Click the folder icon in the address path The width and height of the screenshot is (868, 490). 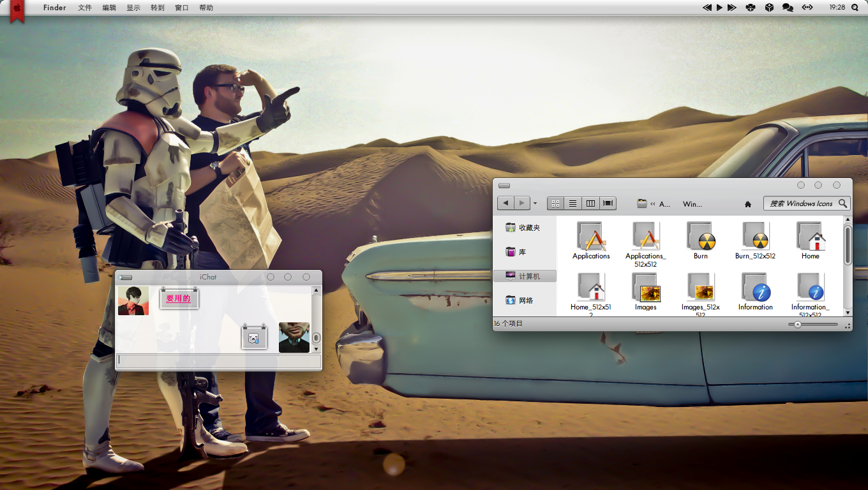point(642,204)
